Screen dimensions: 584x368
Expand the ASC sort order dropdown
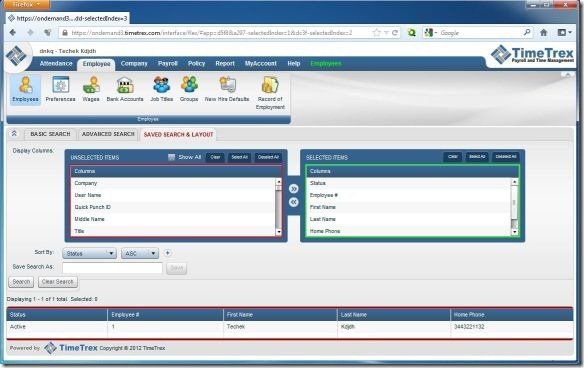[x=140, y=253]
